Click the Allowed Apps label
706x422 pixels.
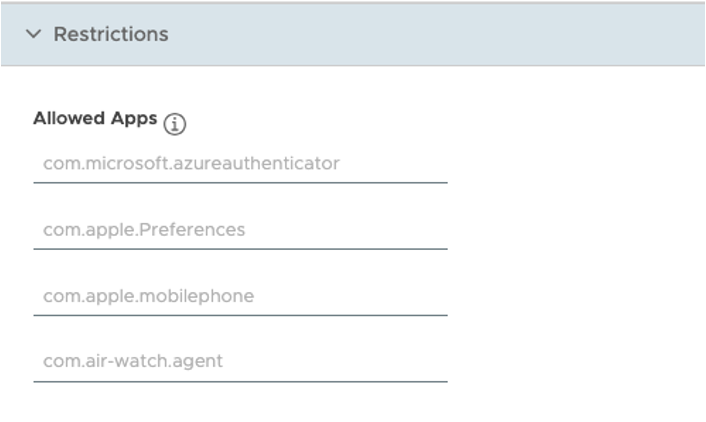(95, 118)
